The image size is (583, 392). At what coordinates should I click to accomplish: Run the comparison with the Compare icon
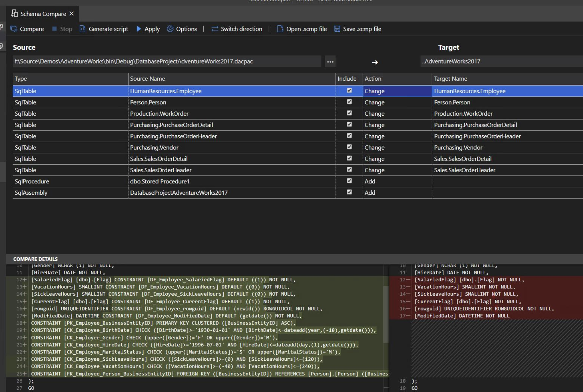pos(14,29)
